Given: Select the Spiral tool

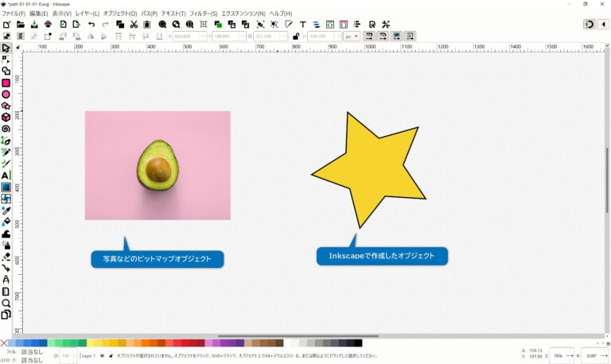Looking at the screenshot, I should click(x=6, y=129).
